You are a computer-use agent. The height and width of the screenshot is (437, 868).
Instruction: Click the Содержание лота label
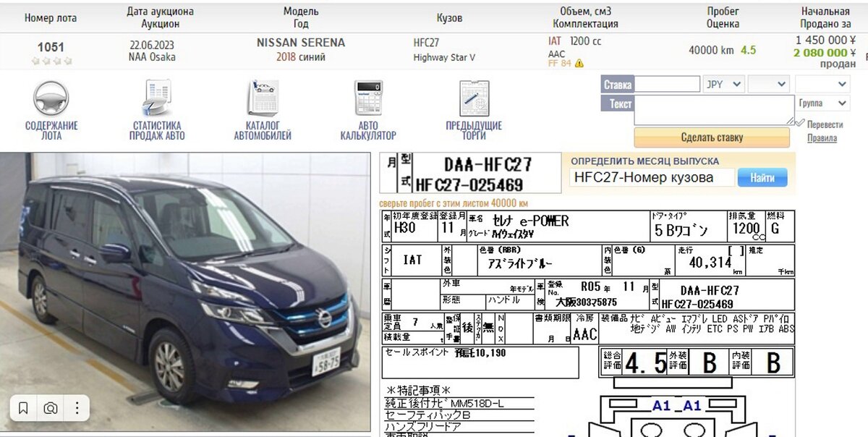(x=51, y=130)
